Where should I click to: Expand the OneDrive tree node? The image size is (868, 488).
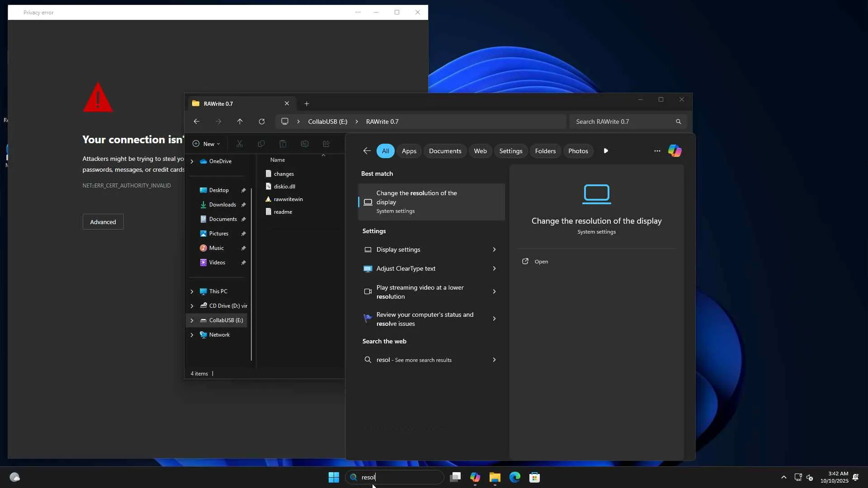(192, 161)
